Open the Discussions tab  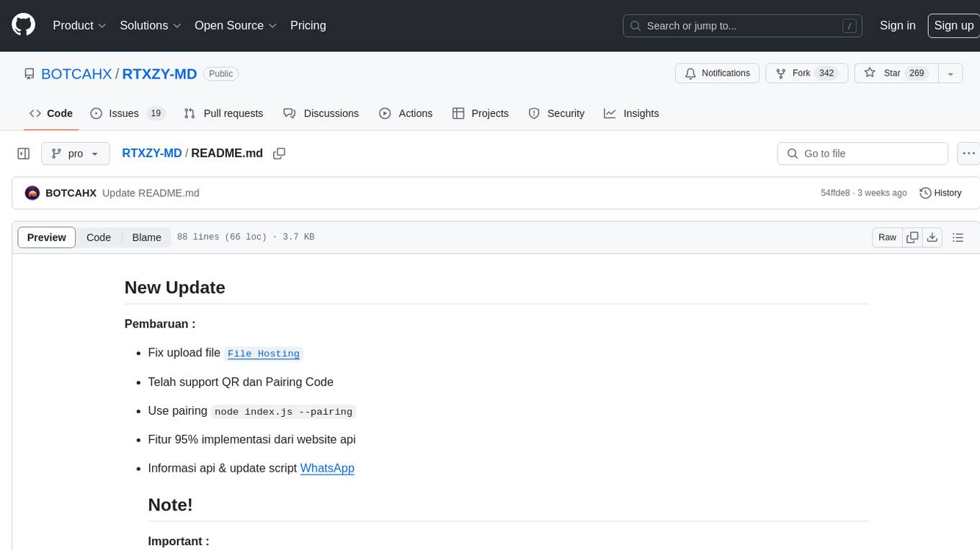click(x=321, y=113)
